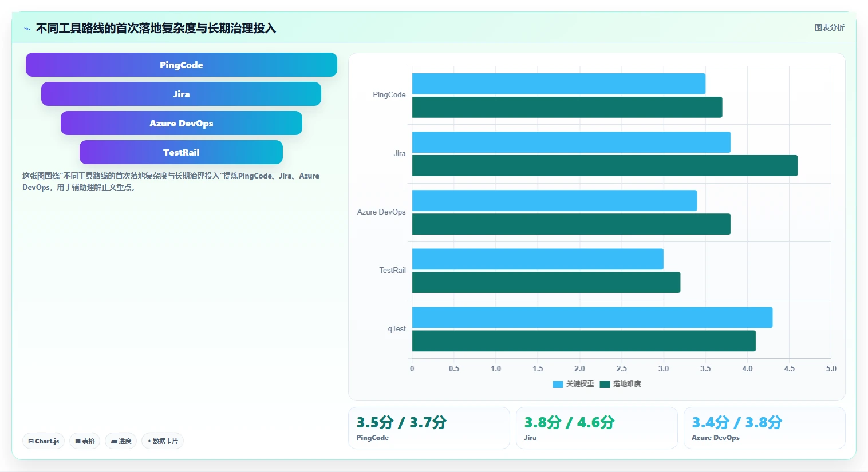The width and height of the screenshot is (868, 472).
Task: Open the Azure DevOps 3.4分 / 3.8分 card
Action: [x=764, y=428]
